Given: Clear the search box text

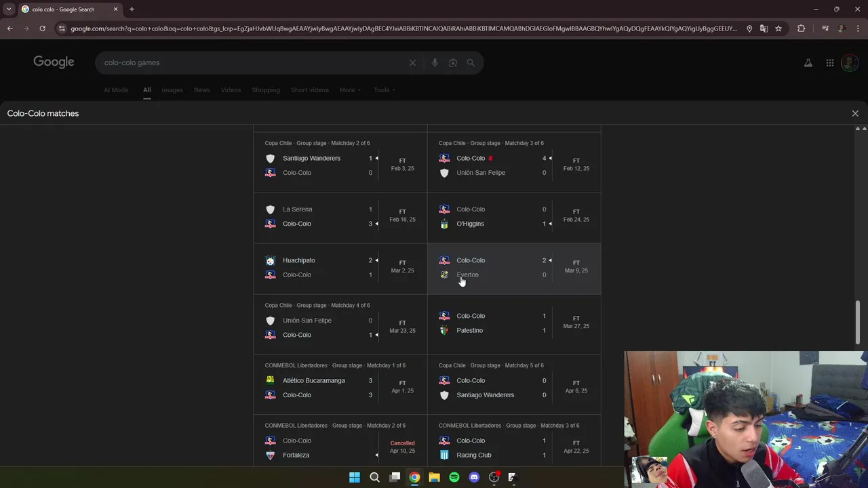Looking at the screenshot, I should tap(412, 62).
